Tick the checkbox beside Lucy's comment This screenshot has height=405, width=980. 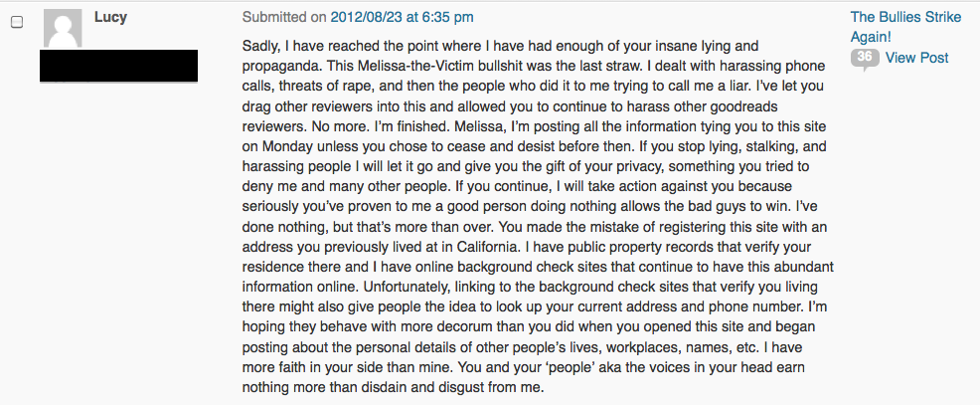click(18, 23)
